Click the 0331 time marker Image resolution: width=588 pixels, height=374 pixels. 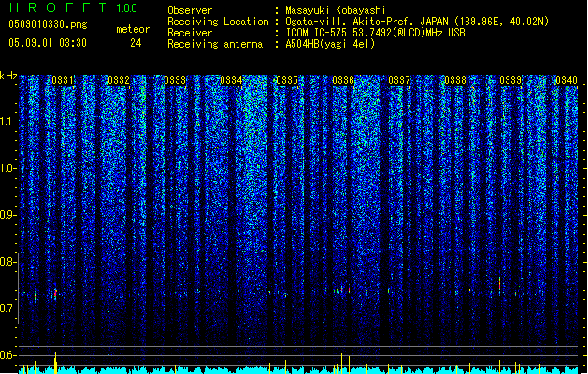[63, 80]
